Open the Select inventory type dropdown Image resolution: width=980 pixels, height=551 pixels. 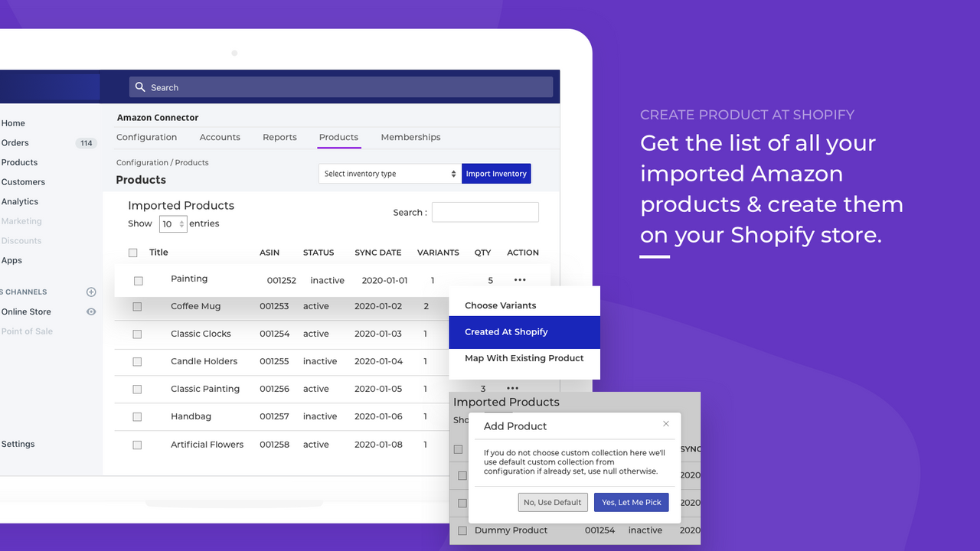coord(390,174)
